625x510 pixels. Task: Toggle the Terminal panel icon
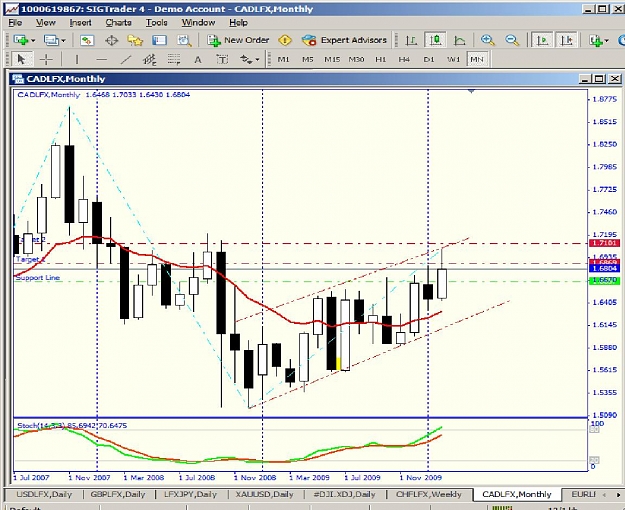(x=159, y=40)
